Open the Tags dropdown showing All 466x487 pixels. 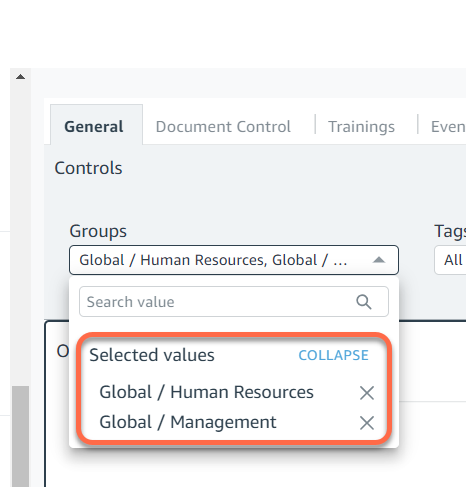click(x=450, y=260)
